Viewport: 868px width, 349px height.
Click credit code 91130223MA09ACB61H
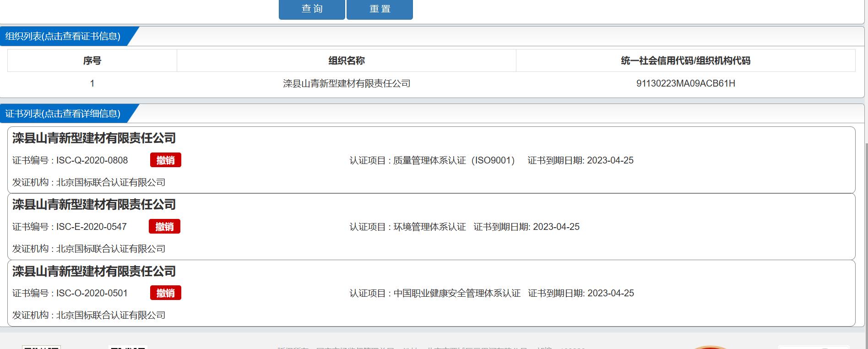tap(686, 83)
